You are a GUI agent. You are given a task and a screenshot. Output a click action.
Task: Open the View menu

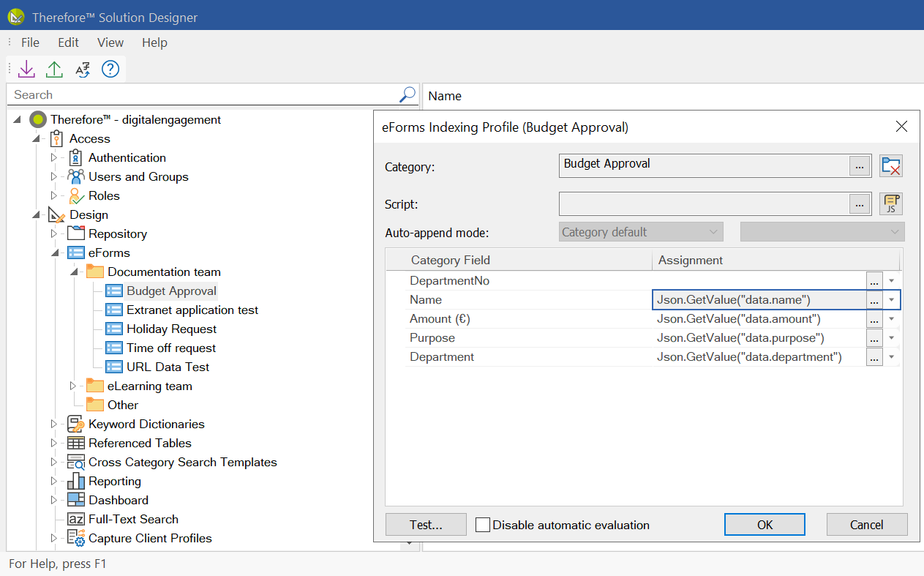click(x=110, y=42)
